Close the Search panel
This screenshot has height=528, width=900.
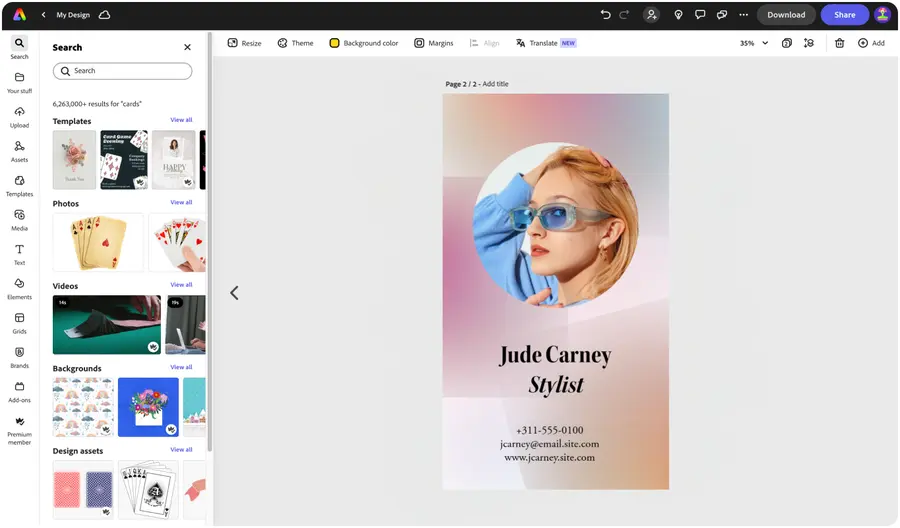187,47
